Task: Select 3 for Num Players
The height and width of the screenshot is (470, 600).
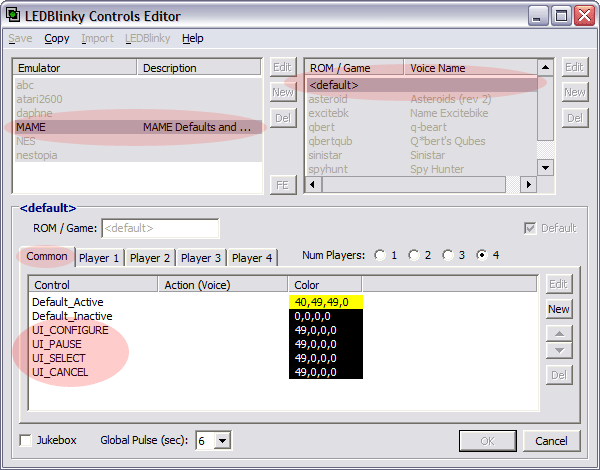Action: point(448,255)
